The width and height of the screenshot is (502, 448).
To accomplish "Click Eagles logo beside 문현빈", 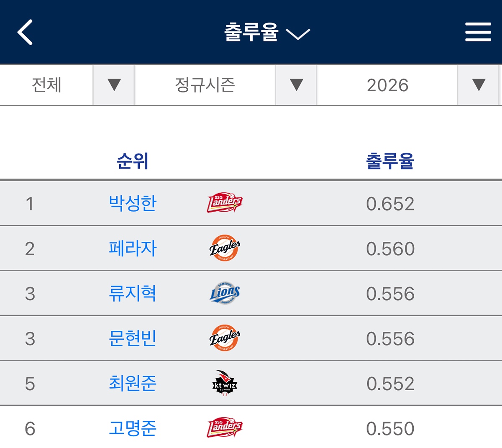I will pos(225,338).
